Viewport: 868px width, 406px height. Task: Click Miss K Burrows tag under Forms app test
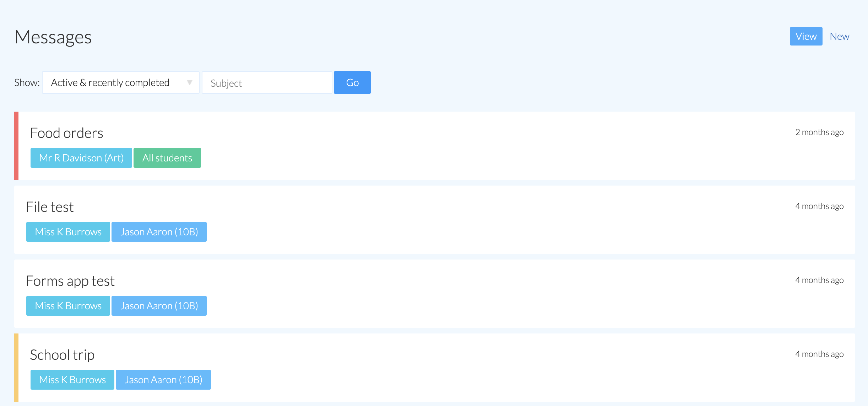(68, 306)
